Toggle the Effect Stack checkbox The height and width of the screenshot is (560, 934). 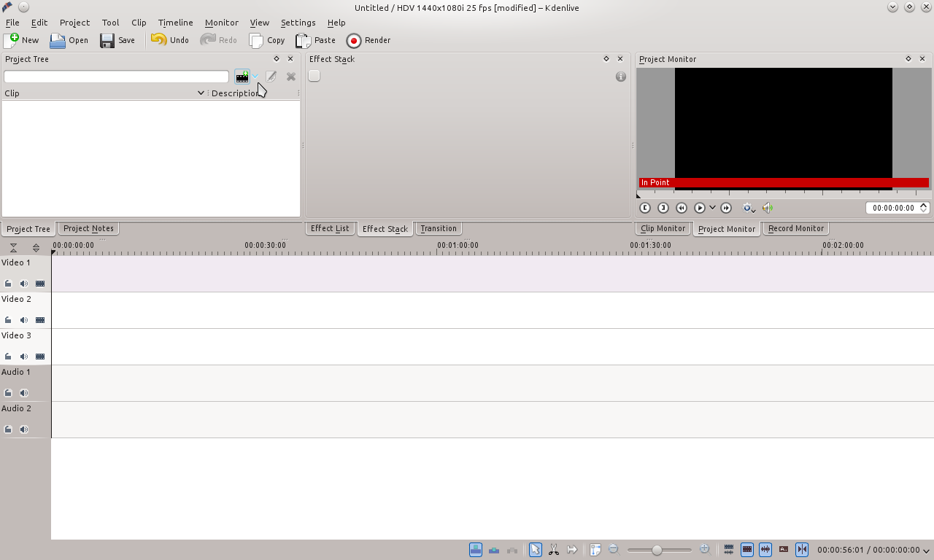(x=314, y=76)
